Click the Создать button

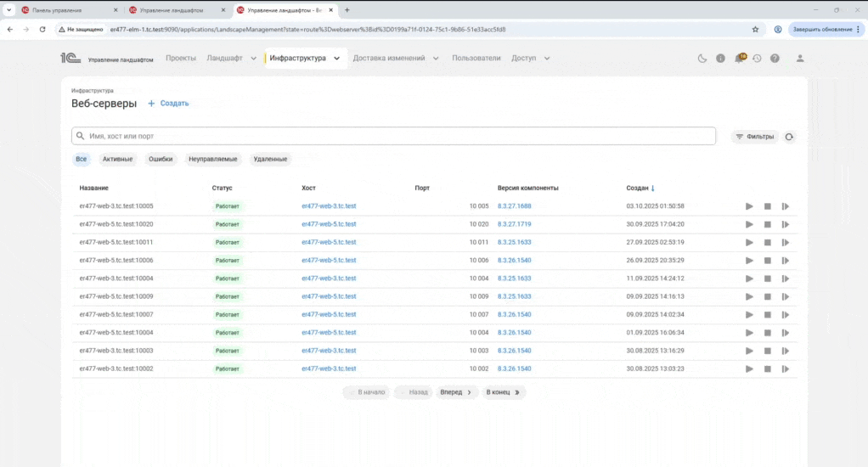[x=168, y=104]
